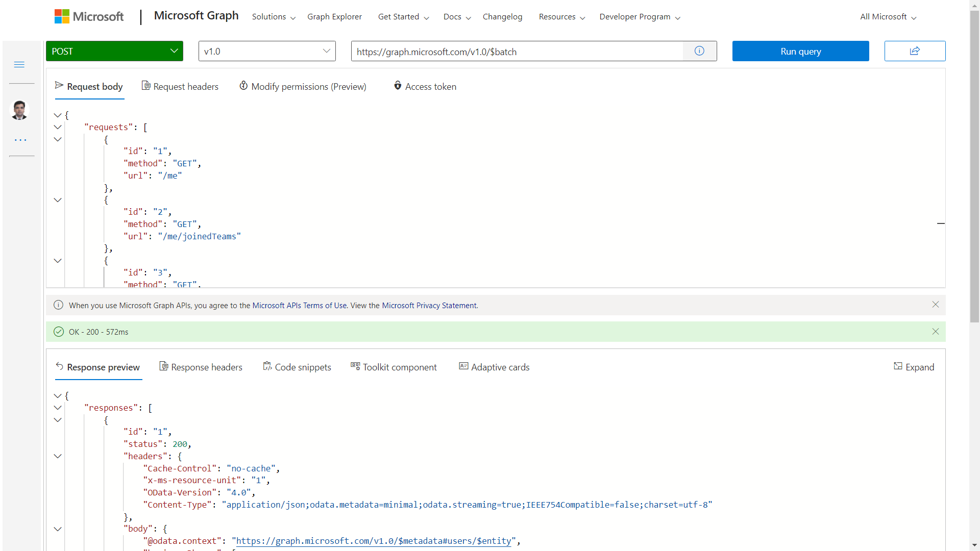Open the Access token tab

tap(425, 86)
